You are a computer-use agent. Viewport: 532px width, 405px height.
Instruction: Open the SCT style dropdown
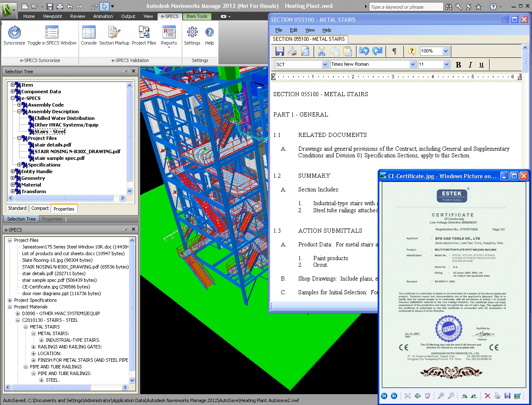[x=325, y=65]
